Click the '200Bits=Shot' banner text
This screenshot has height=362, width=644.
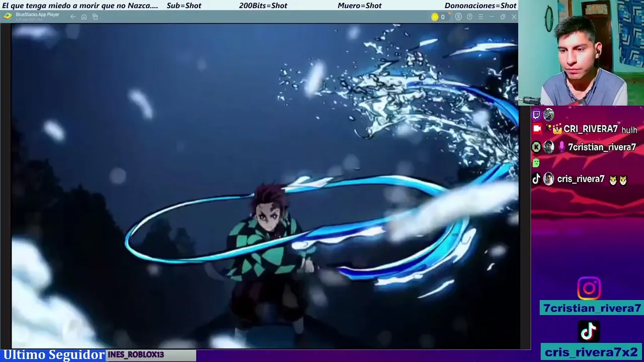click(263, 6)
